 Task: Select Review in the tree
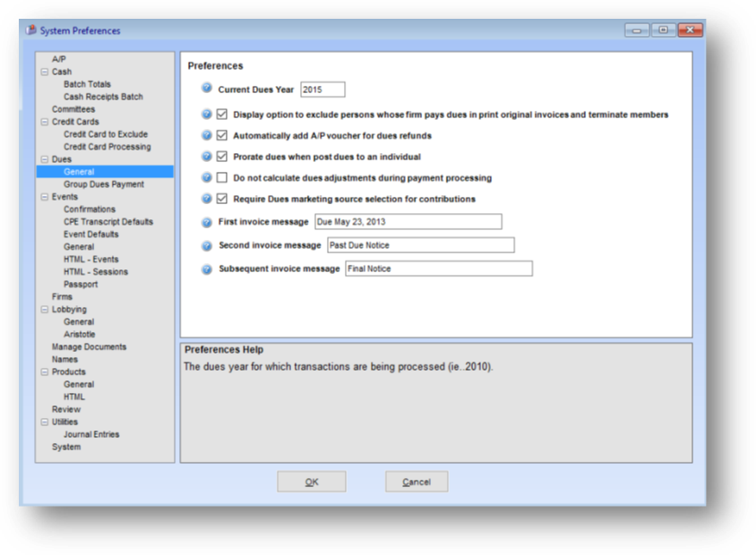click(66, 410)
